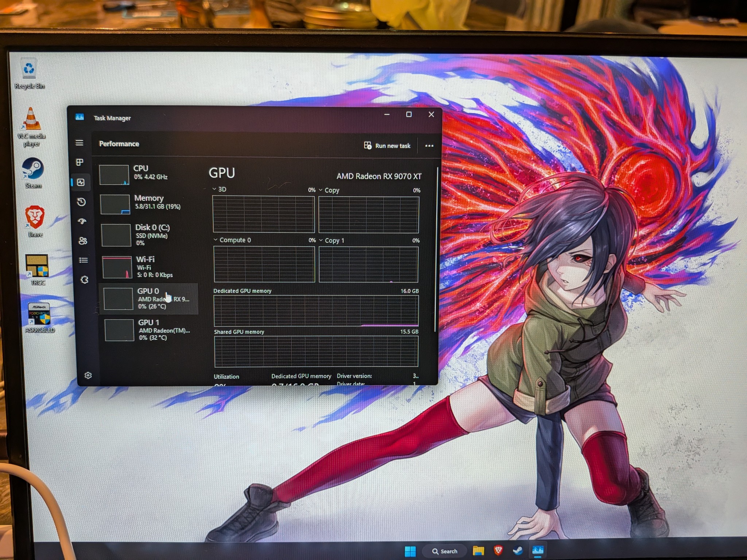Select the Disk 0 (C:) performance entry
This screenshot has height=560, width=747.
pos(149,235)
